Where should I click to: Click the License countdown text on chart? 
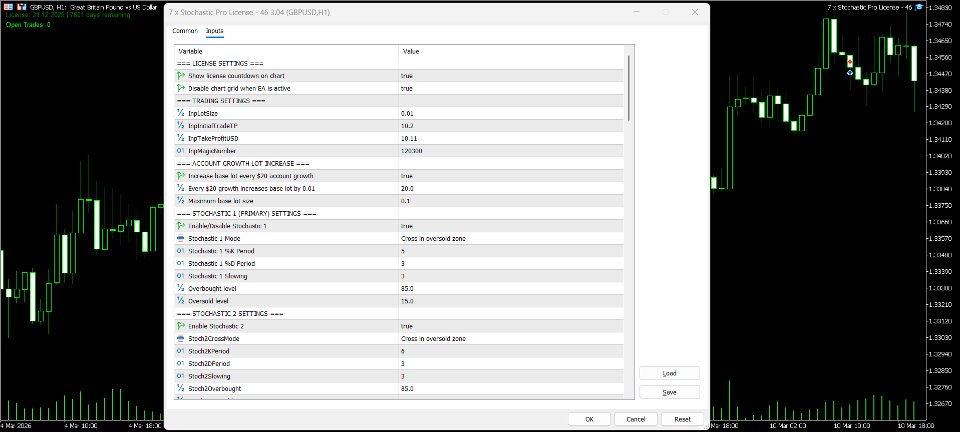[68, 14]
